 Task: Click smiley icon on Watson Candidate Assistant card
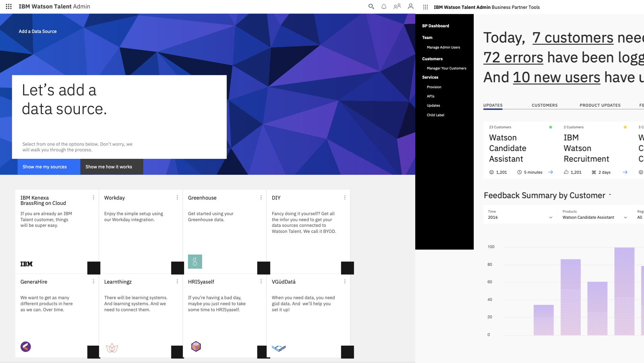(x=492, y=172)
